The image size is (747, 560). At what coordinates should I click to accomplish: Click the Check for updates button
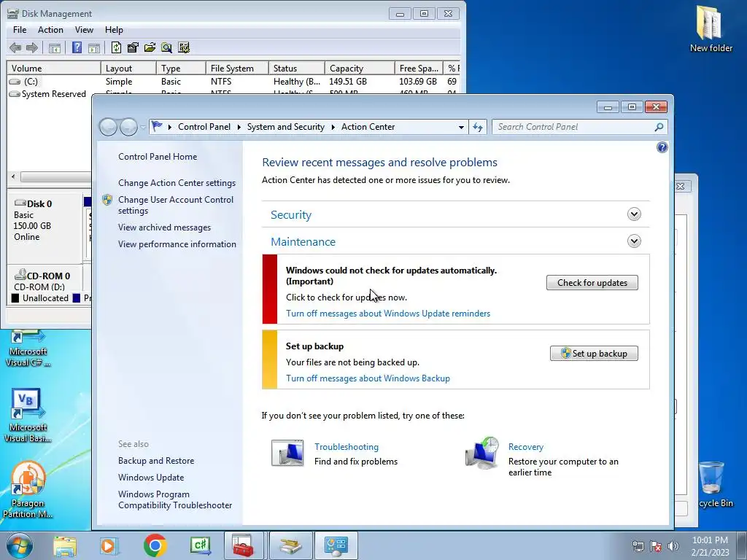592,283
